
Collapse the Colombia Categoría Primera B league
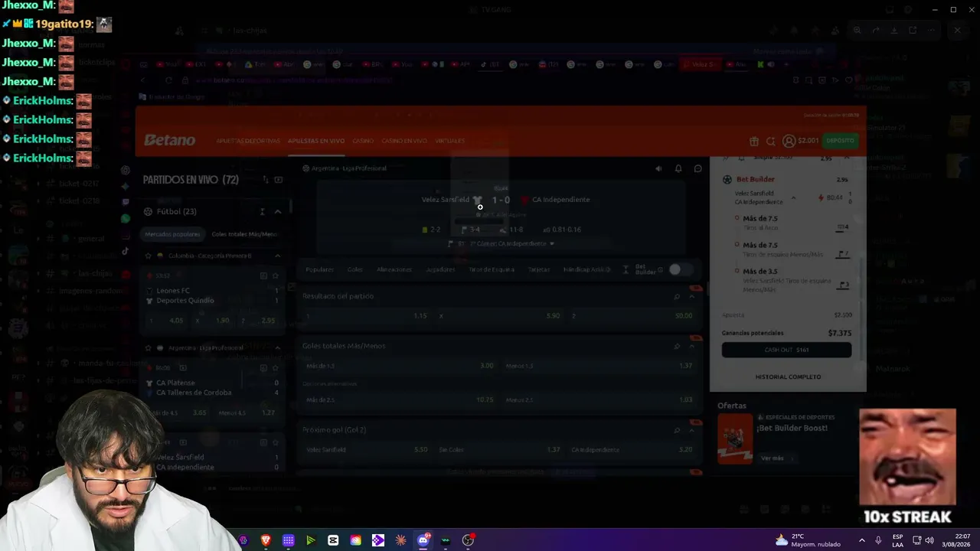coord(277,256)
